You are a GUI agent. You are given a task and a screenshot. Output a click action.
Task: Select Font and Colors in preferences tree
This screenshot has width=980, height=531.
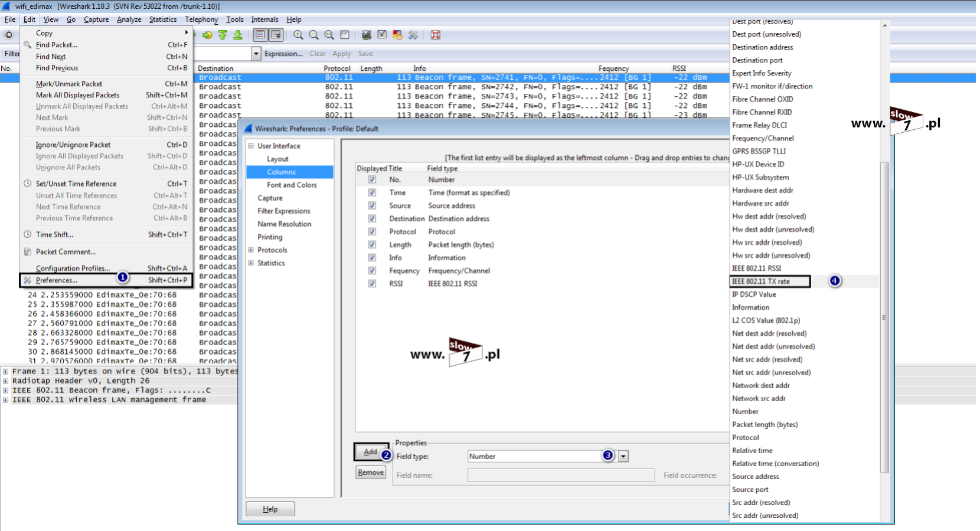292,185
